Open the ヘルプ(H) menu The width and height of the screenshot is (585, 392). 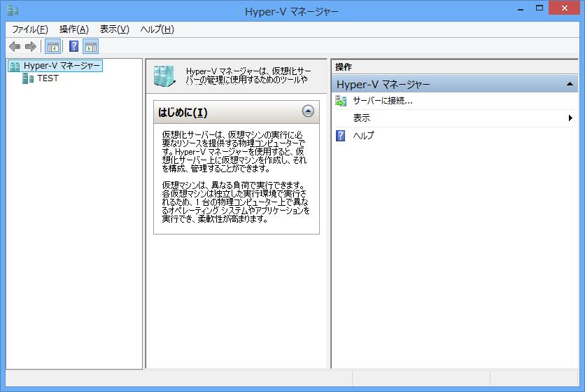click(x=157, y=29)
